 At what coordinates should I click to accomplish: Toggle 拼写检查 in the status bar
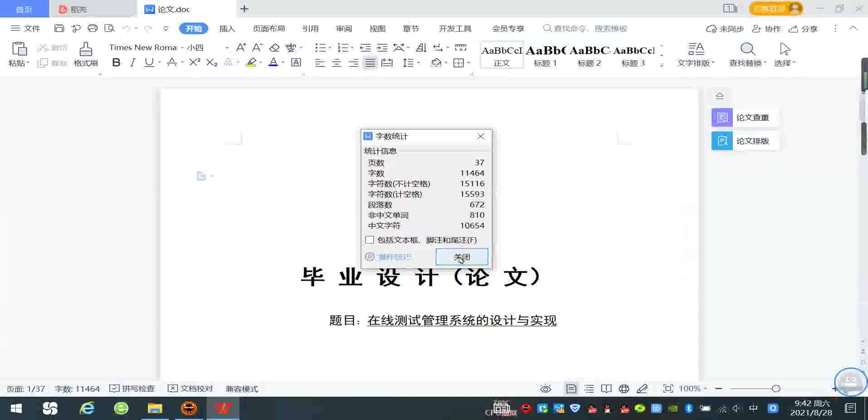[132, 389]
